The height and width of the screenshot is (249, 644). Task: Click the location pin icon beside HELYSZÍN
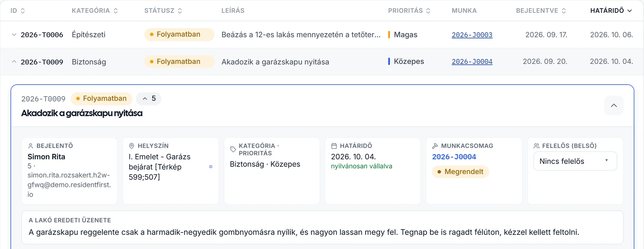tap(131, 146)
